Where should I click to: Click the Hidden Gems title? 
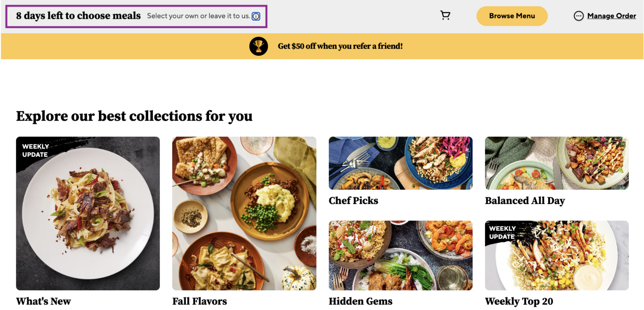[x=360, y=301]
